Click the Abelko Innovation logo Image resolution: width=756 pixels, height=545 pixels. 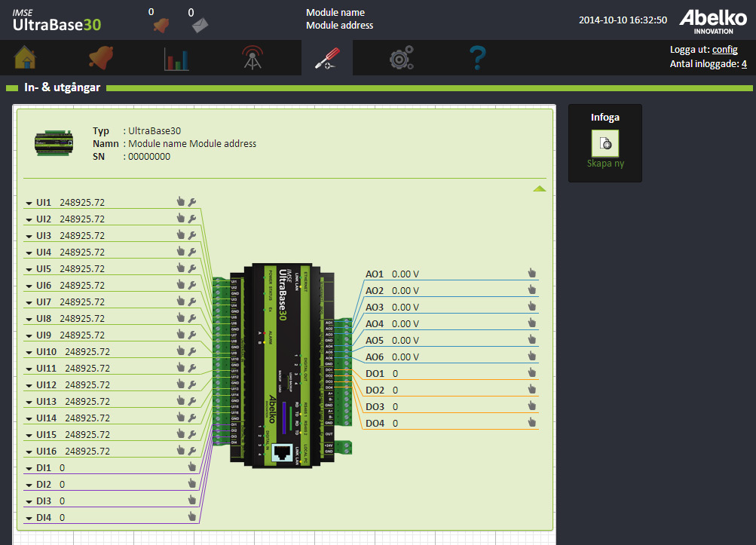(713, 22)
